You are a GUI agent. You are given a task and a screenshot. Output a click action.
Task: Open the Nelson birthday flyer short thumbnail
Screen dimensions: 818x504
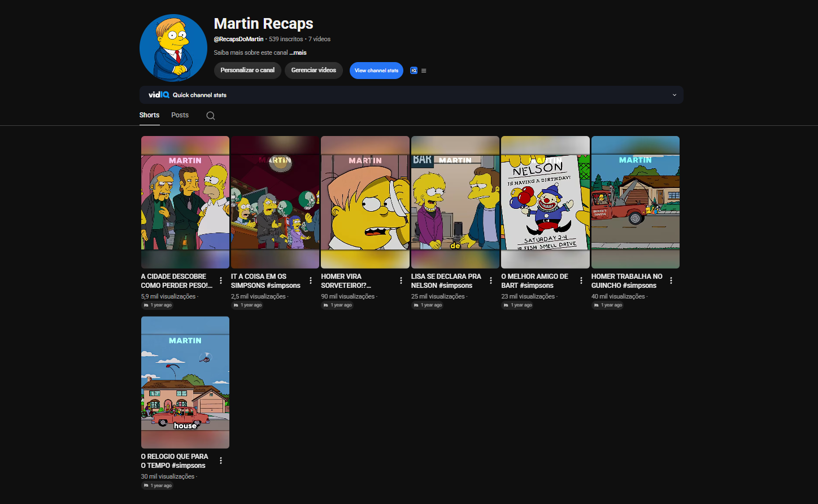point(545,202)
